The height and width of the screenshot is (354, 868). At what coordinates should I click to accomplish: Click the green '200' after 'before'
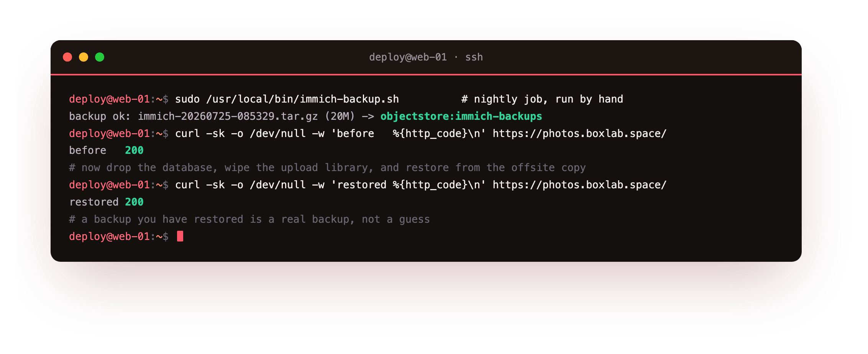pos(134,150)
